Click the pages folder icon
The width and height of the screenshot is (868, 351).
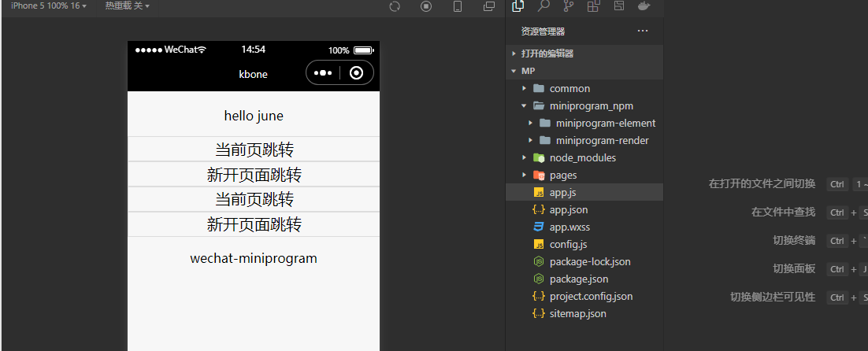(x=538, y=175)
